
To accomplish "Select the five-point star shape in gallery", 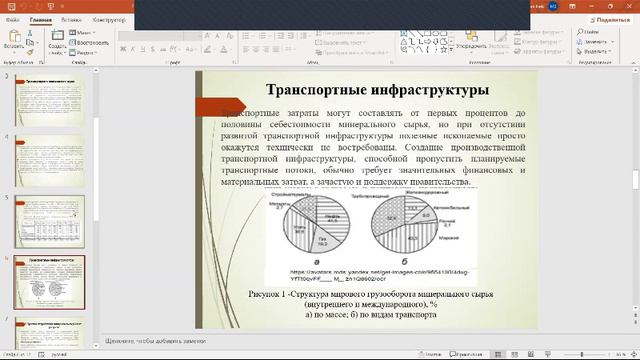I will click(443, 50).
